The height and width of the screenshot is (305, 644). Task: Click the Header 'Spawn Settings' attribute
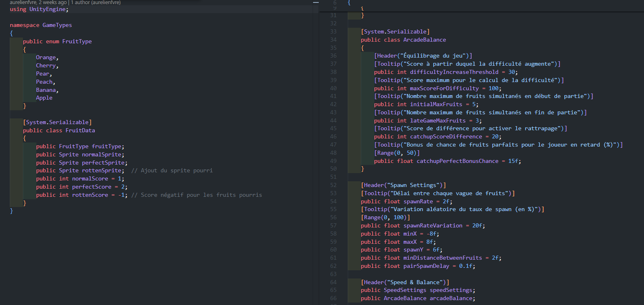[403, 185]
